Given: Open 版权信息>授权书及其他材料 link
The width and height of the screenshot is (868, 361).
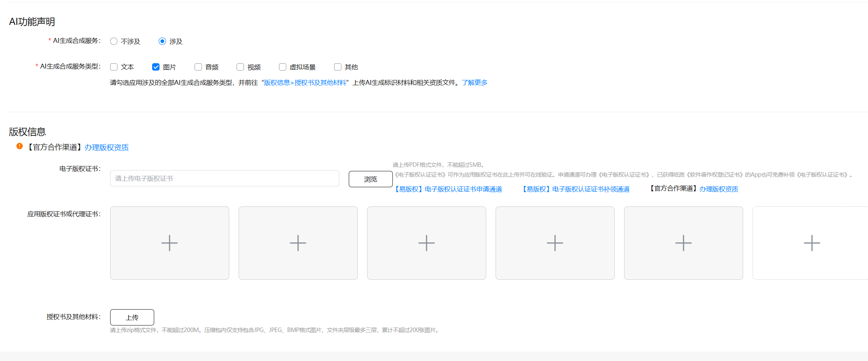Looking at the screenshot, I should pyautogui.click(x=305, y=83).
